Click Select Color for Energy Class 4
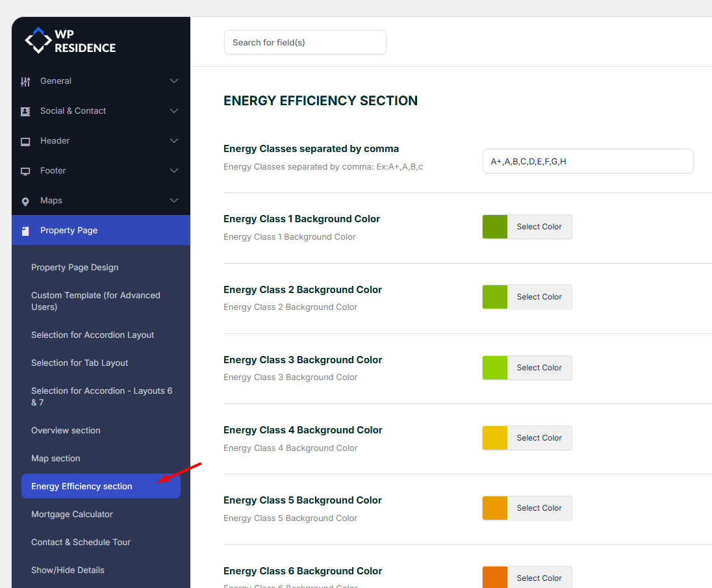The width and height of the screenshot is (712, 588). pyautogui.click(x=539, y=438)
